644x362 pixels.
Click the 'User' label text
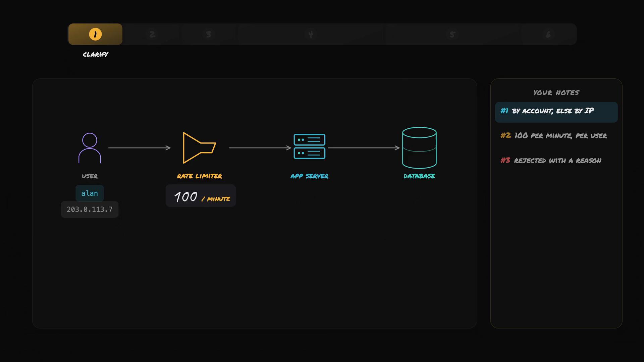(x=90, y=176)
